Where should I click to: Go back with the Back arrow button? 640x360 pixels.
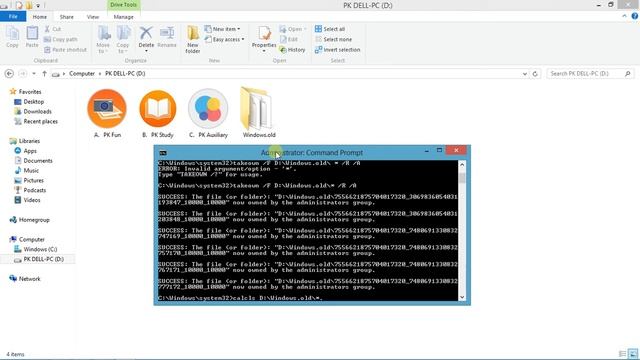9,73
